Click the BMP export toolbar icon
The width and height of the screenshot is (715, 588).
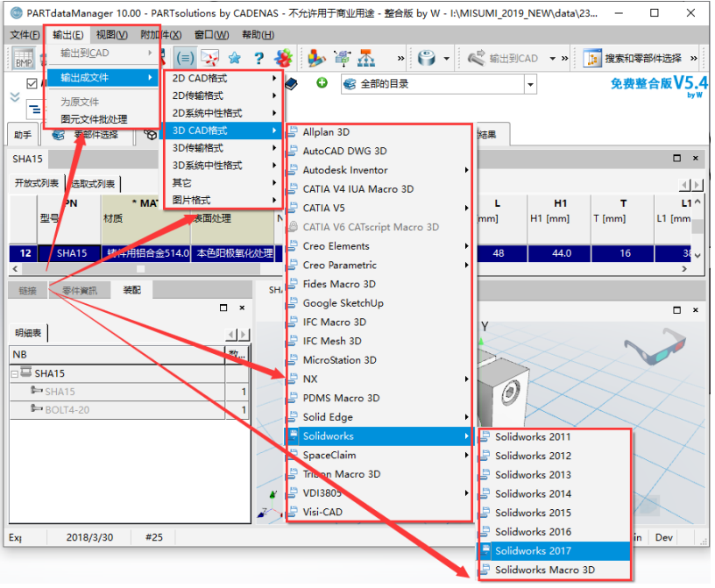tap(25, 59)
